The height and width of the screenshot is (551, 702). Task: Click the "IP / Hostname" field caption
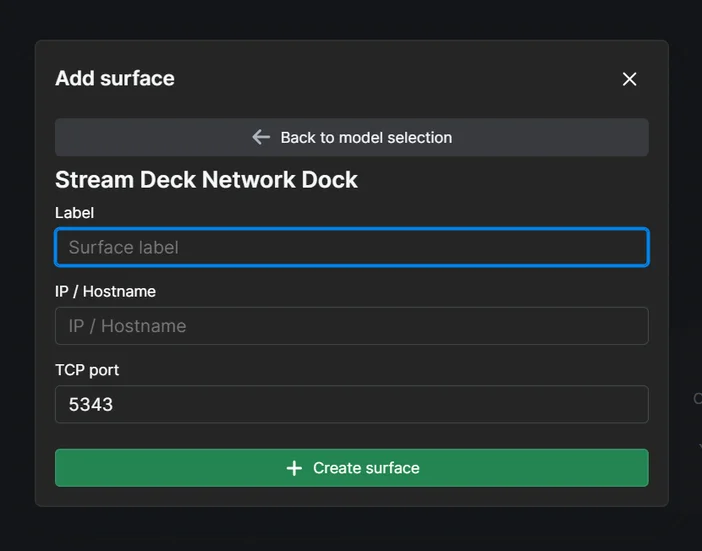pos(105,291)
